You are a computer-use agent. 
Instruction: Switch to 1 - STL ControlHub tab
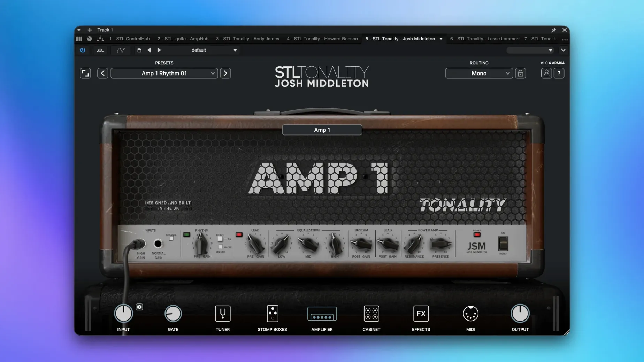tap(129, 39)
